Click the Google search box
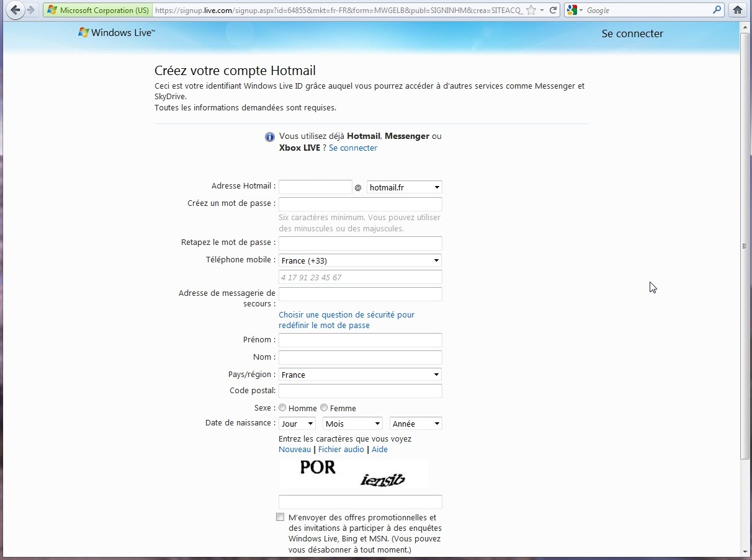752x560 pixels. tap(647, 11)
